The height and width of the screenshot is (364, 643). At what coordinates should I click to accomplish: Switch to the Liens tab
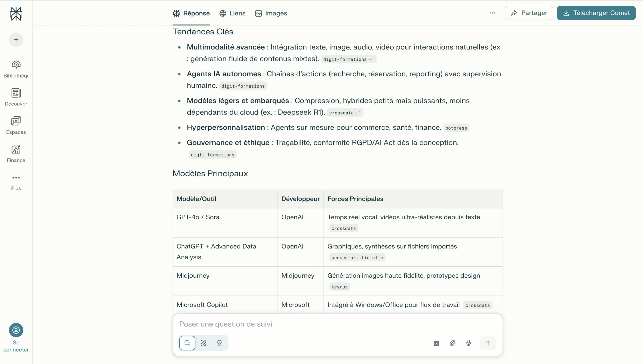pos(232,13)
